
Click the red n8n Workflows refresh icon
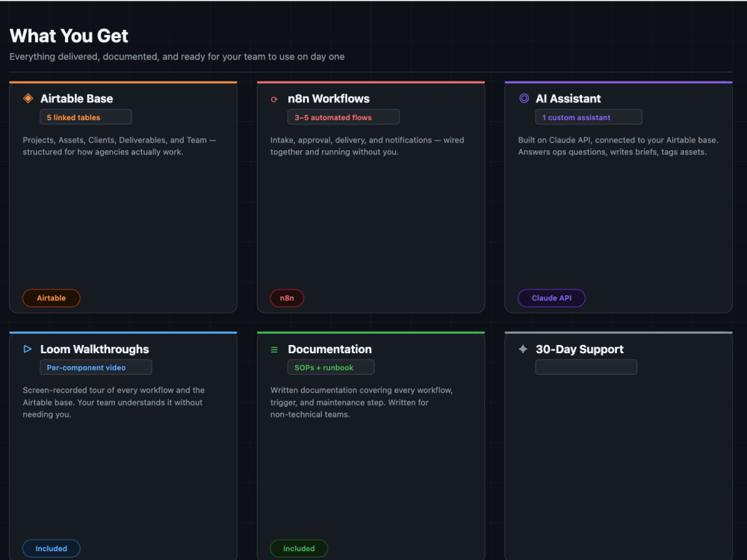coord(274,99)
